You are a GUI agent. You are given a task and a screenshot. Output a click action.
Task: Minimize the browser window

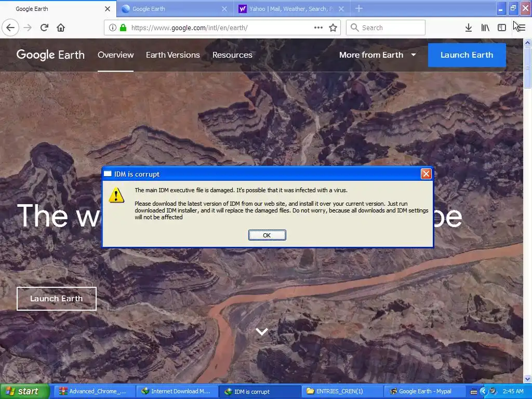pos(501,8)
